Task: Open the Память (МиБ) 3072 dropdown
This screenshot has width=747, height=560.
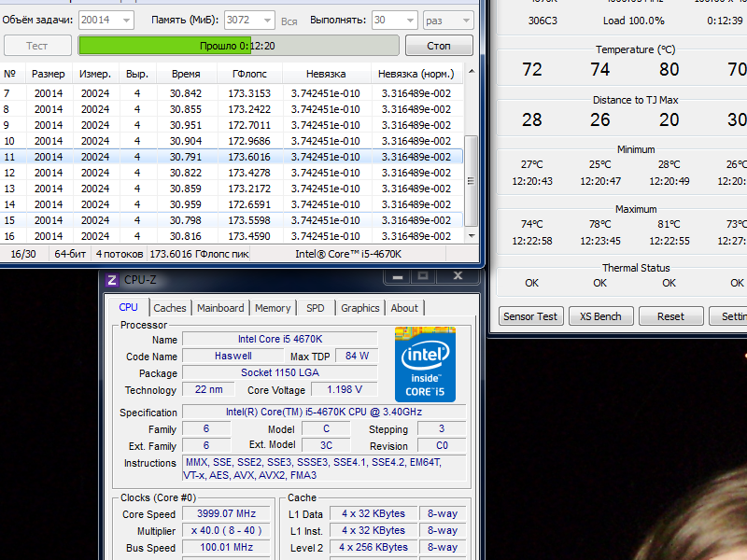Action: [249, 20]
